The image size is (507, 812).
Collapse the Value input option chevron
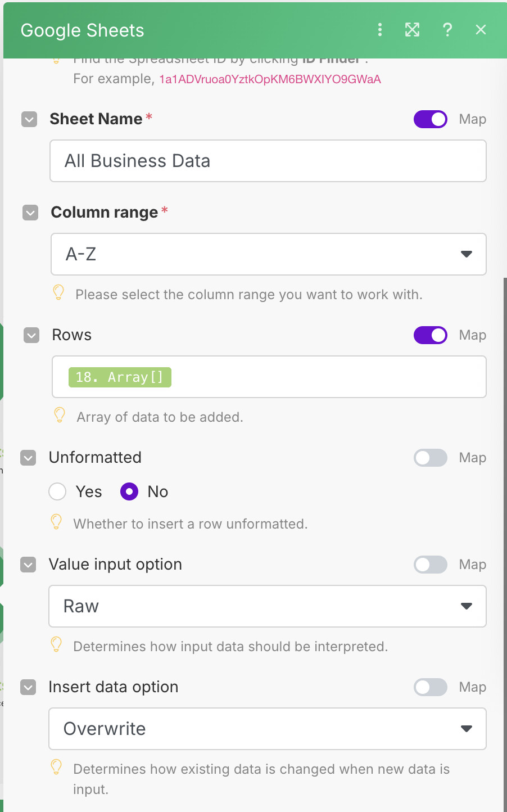pos(28,565)
